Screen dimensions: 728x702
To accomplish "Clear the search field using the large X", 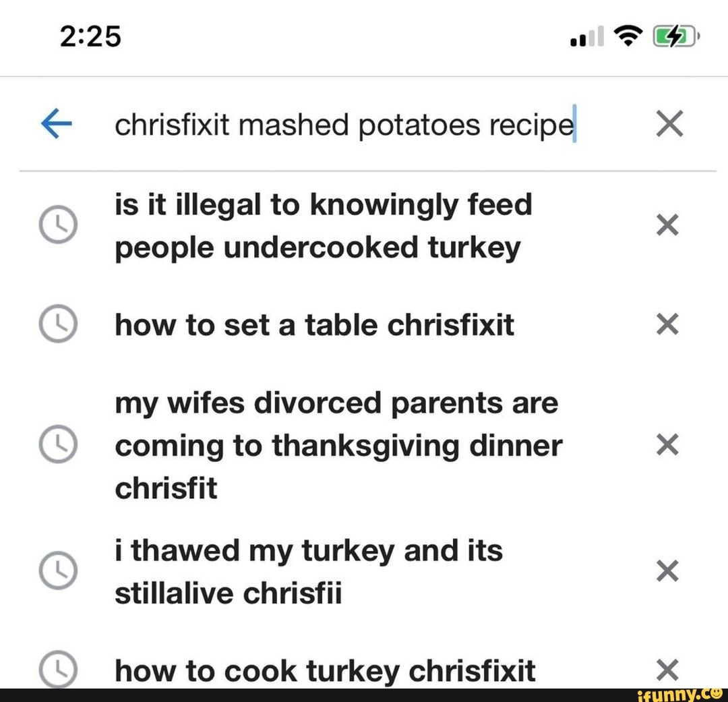I will point(669,123).
